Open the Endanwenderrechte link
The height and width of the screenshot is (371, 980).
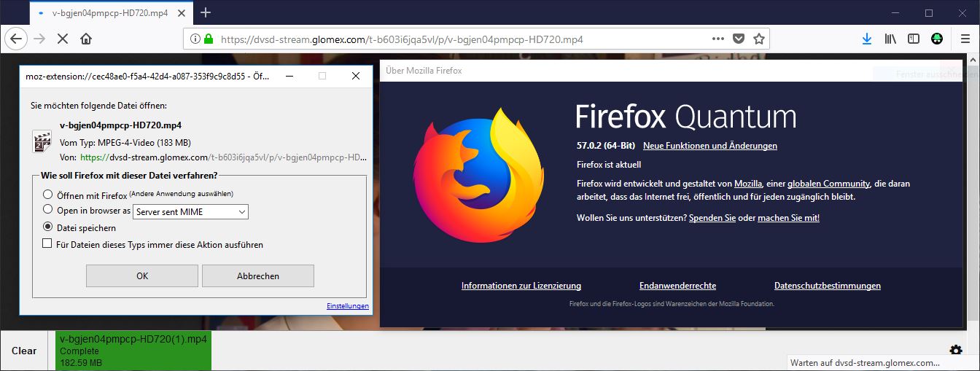click(677, 286)
